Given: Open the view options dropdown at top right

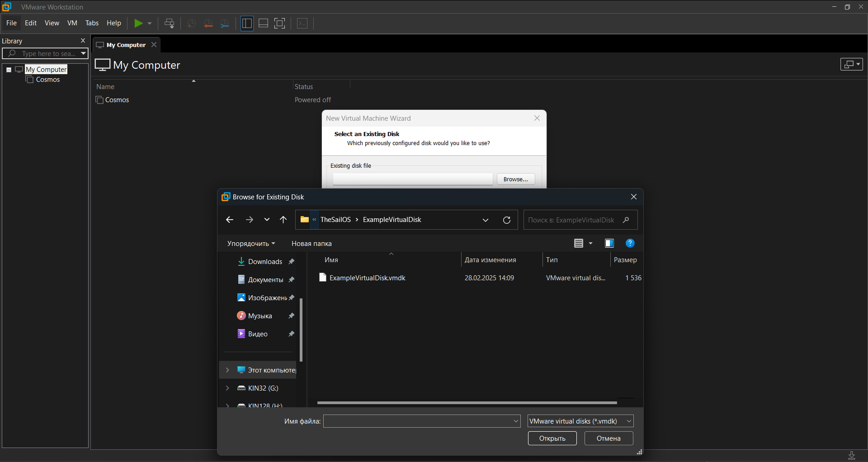Looking at the screenshot, I should click(852, 64).
